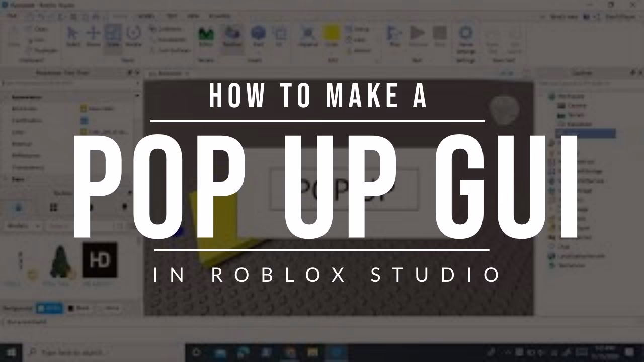This screenshot has height=362, width=644.
Task: Open the Plugins tab
Action: (x=220, y=16)
